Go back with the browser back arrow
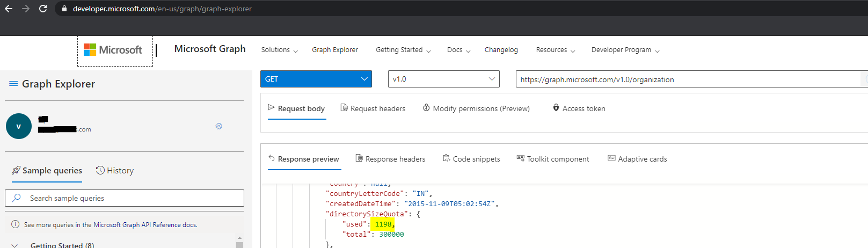 pos(9,9)
